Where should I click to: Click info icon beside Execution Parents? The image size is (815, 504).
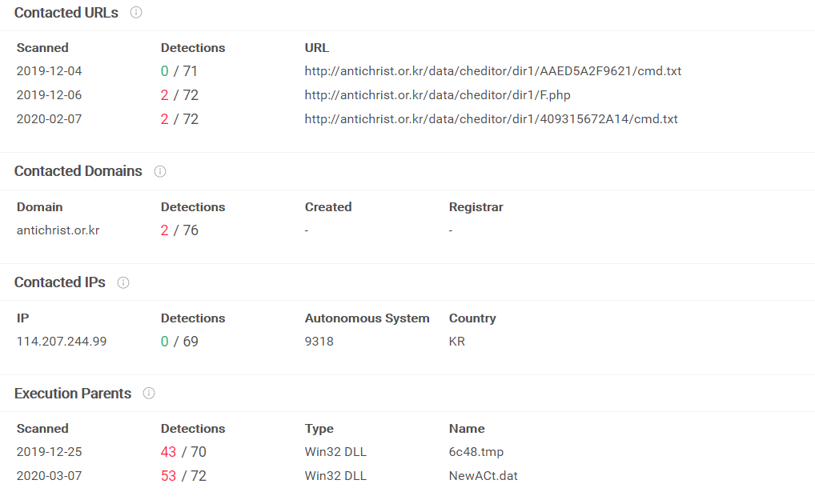[149, 394]
